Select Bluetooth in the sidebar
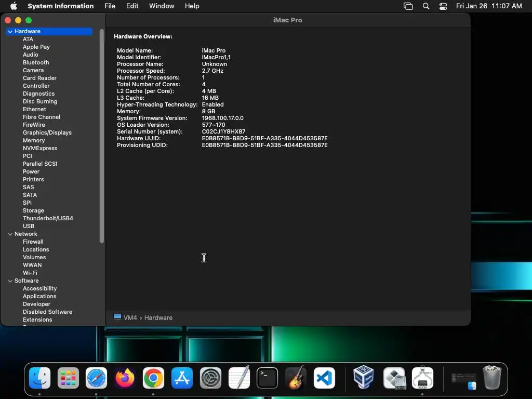 click(x=36, y=62)
